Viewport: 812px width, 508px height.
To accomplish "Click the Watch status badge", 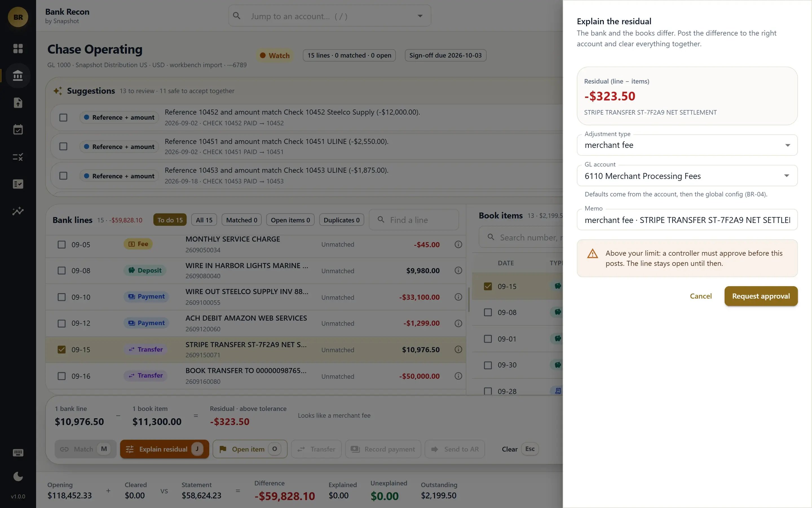I will 274,55.
